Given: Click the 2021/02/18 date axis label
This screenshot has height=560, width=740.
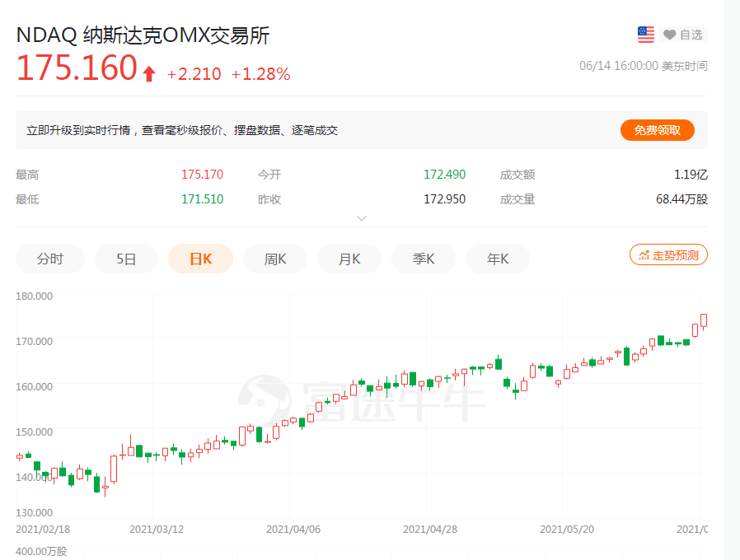Looking at the screenshot, I should click(43, 530).
